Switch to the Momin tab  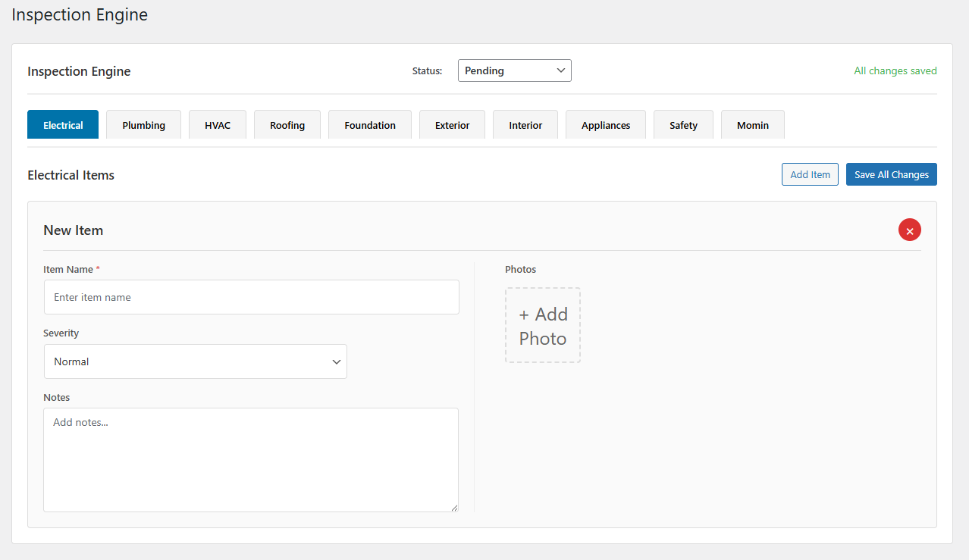[x=752, y=125]
